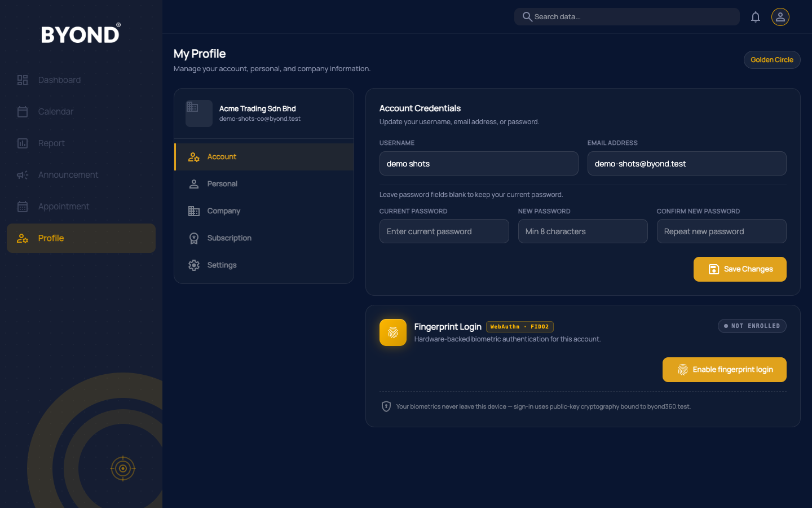Viewport: 812px width, 508px height.
Task: Click the shield icon beside biometrics notice
Action: [386, 406]
